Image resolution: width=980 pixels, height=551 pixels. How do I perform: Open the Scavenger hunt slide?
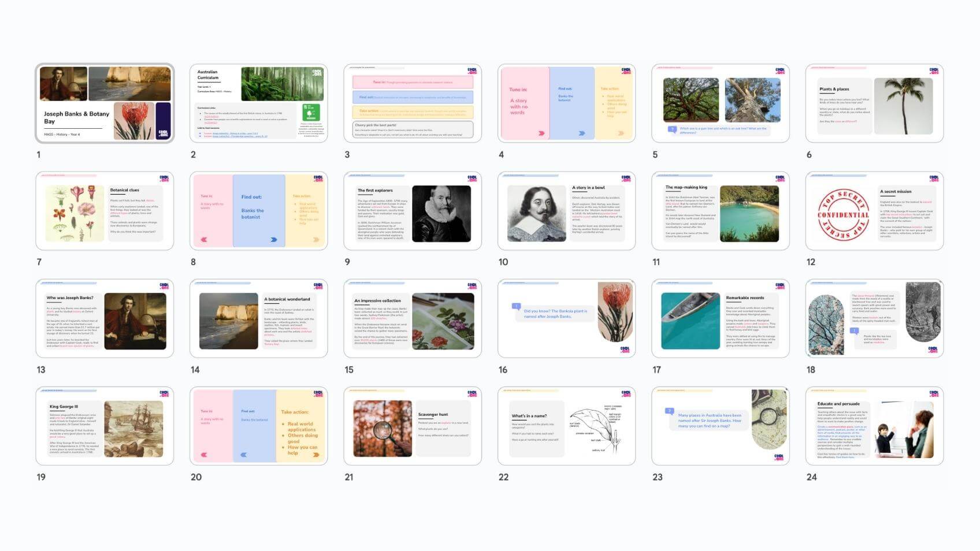(x=413, y=426)
